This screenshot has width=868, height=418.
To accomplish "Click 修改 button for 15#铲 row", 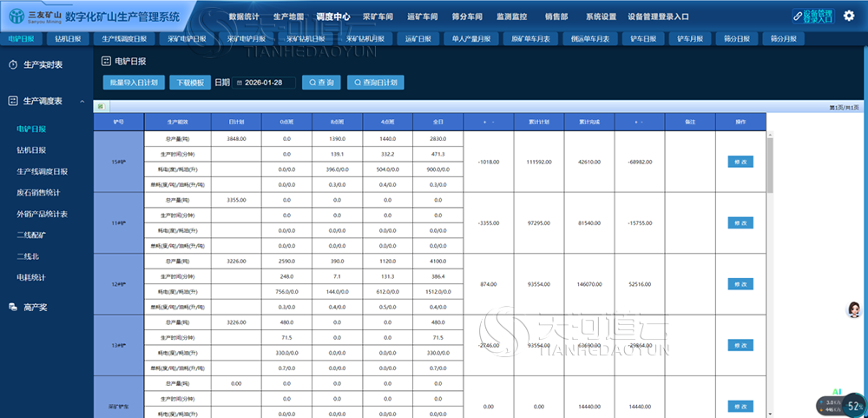I will pos(740,162).
